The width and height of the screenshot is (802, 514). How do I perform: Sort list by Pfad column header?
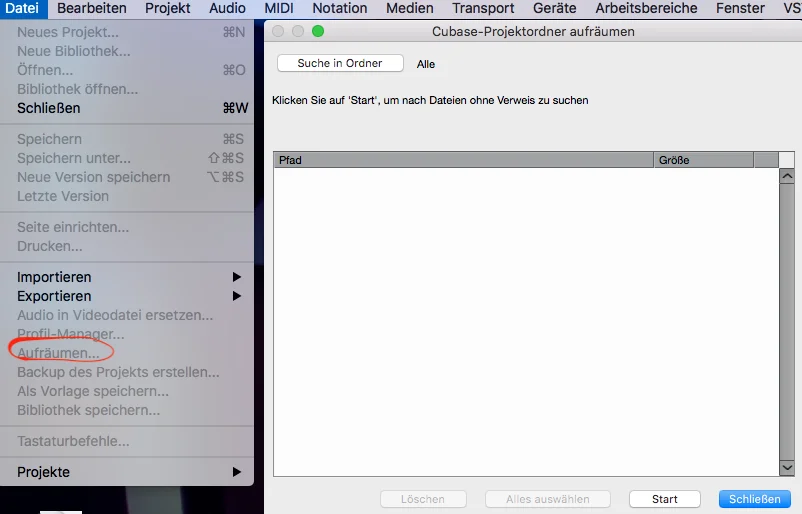click(463, 160)
